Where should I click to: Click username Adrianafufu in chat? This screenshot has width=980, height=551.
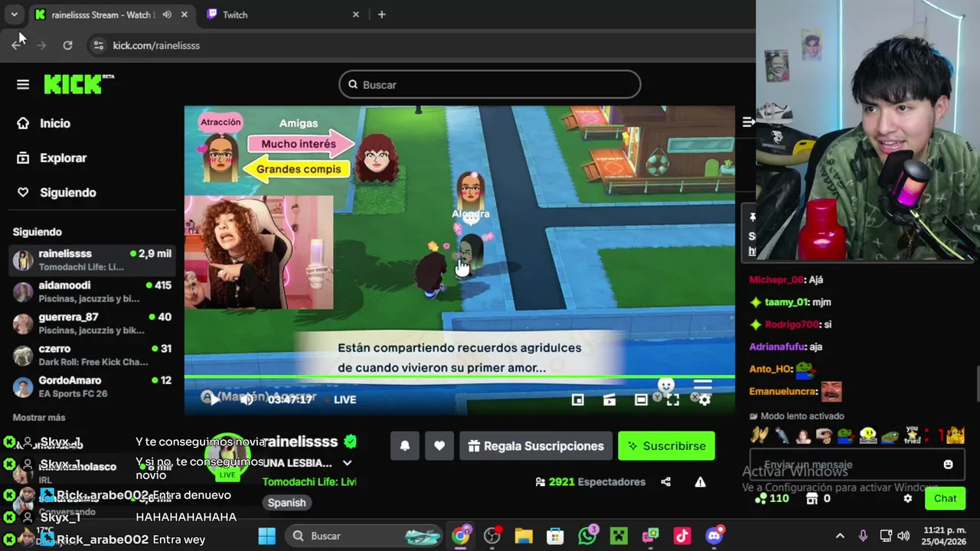click(778, 347)
